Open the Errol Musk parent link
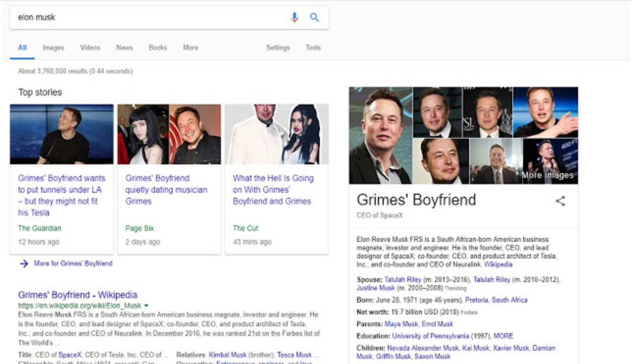Viewport: 632px width, 364px height. pyautogui.click(x=437, y=324)
